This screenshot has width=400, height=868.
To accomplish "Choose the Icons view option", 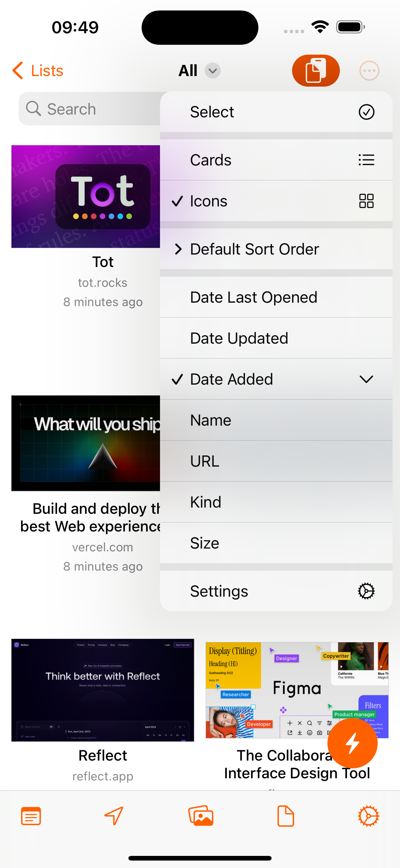I will [x=276, y=201].
